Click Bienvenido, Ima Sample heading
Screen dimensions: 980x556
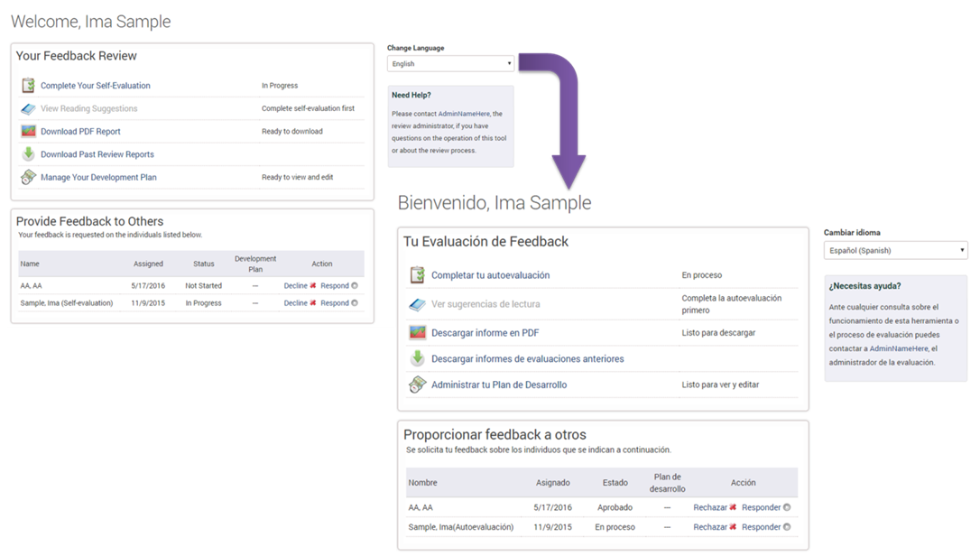coord(495,203)
